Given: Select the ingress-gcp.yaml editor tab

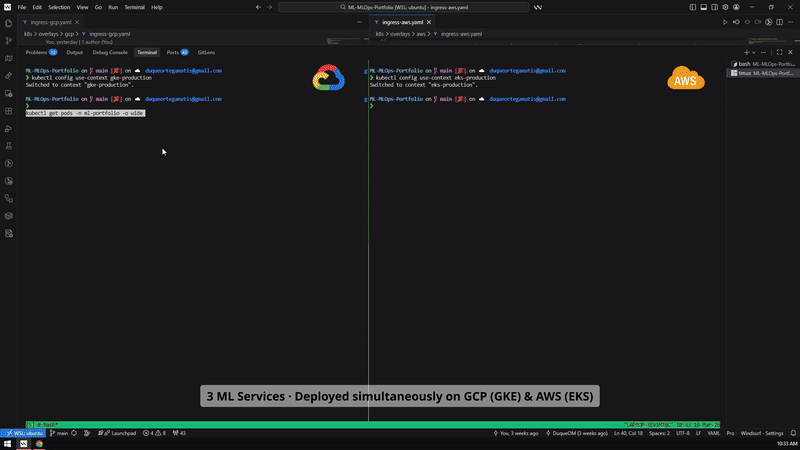Looking at the screenshot, I should 51,22.
